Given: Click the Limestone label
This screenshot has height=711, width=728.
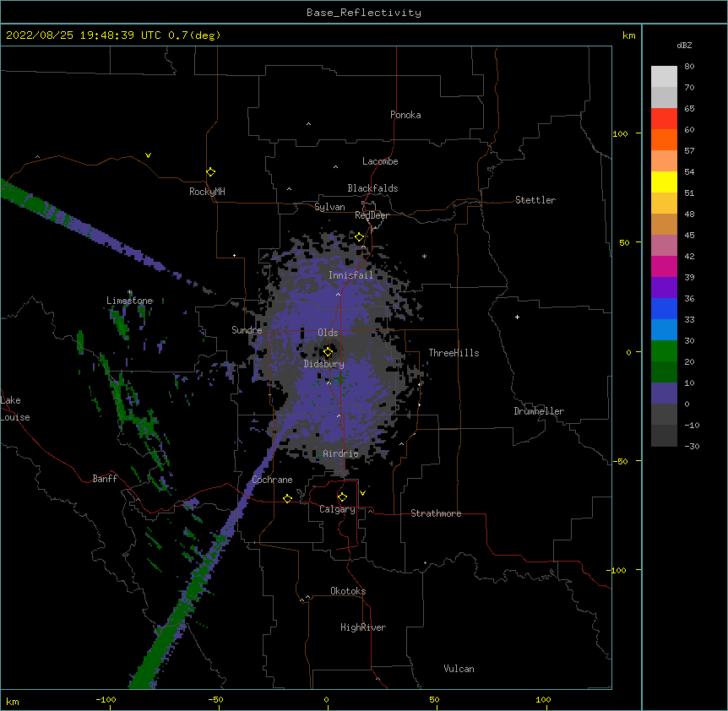Looking at the screenshot, I should 129,301.
